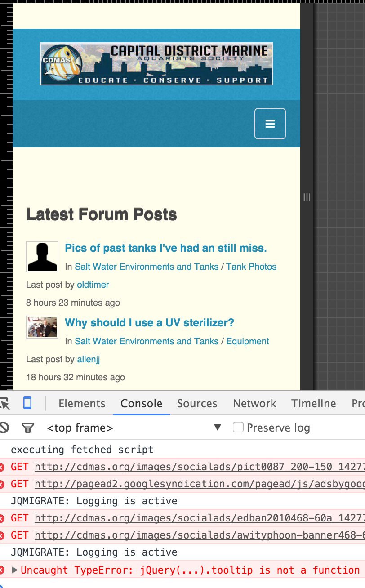Open the hamburger navigation menu
This screenshot has height=588, width=365.
(x=270, y=124)
